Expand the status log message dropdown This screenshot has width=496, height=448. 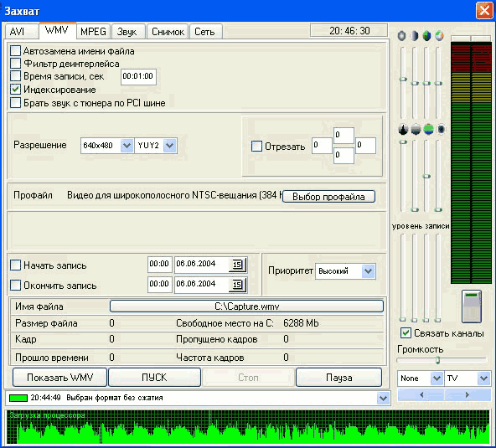tap(383, 398)
